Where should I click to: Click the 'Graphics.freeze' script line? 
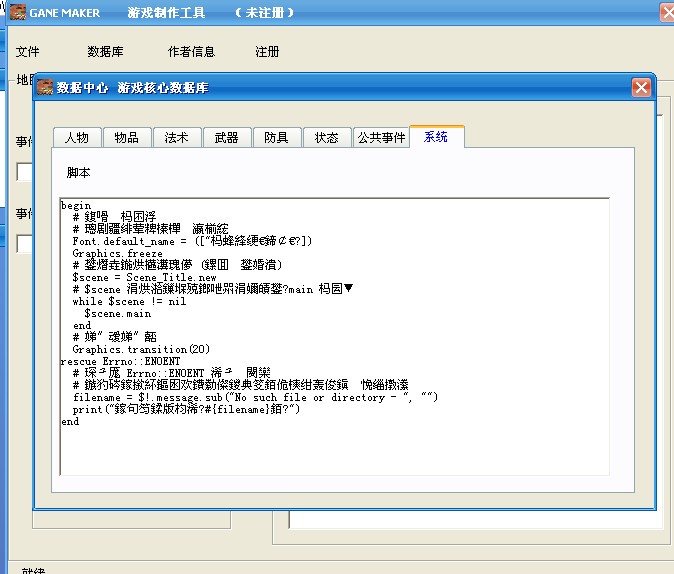pos(117,253)
